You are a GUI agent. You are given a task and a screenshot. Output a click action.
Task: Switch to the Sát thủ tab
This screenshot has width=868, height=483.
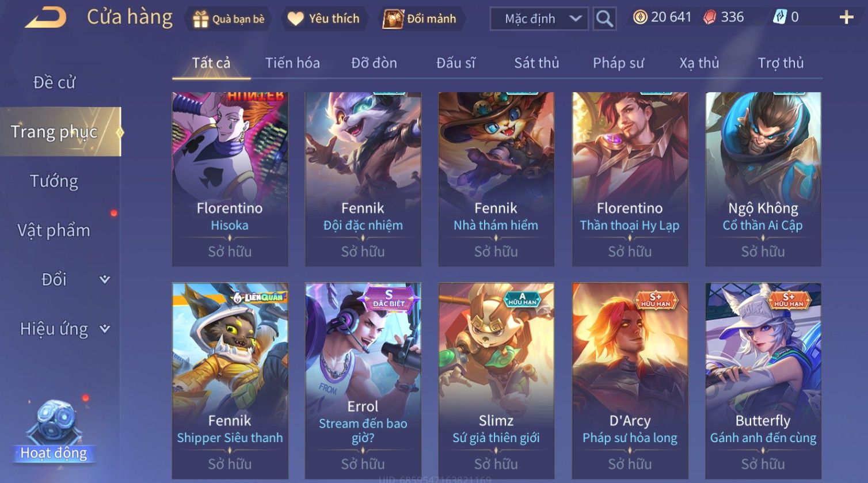(536, 63)
